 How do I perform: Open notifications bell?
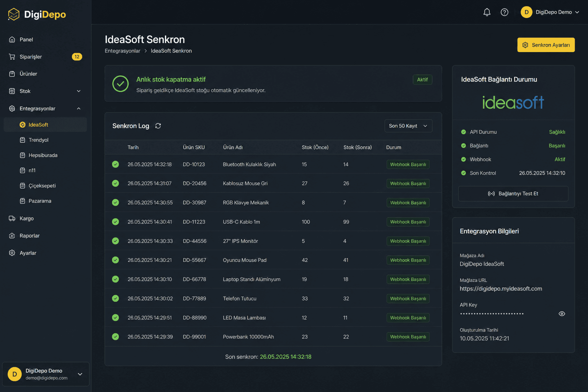point(487,12)
